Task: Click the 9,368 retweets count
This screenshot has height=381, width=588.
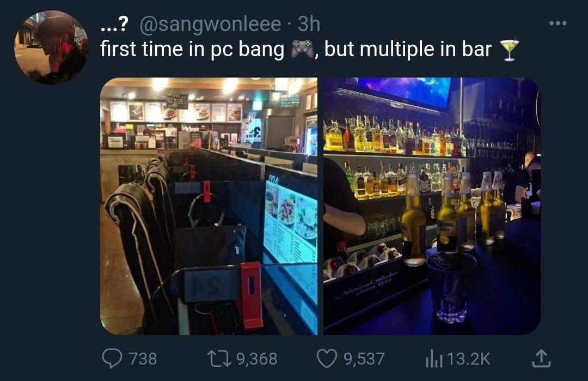Action: pyautogui.click(x=257, y=359)
